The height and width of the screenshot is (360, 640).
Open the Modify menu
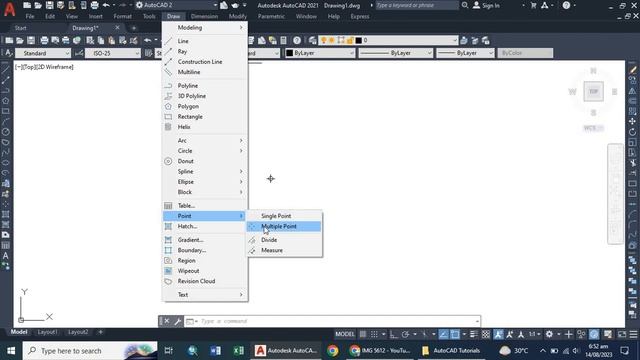click(x=238, y=16)
